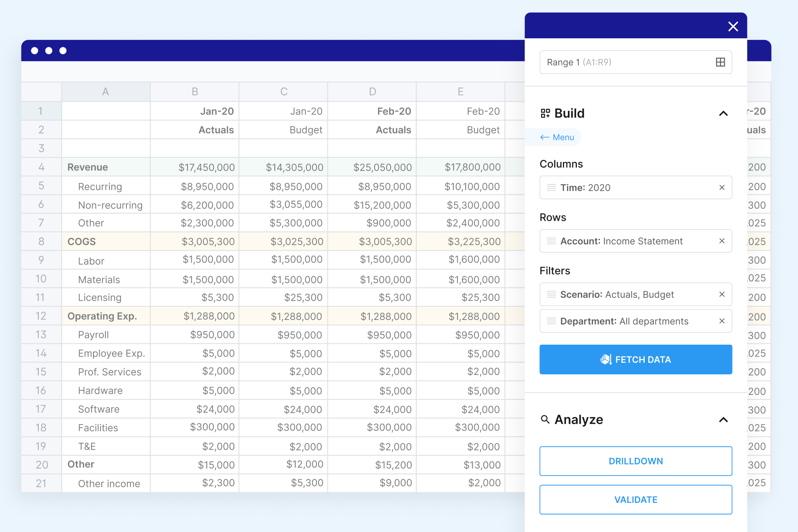This screenshot has height=532, width=798.
Task: Click the Range 1 input field
Action: (626, 62)
